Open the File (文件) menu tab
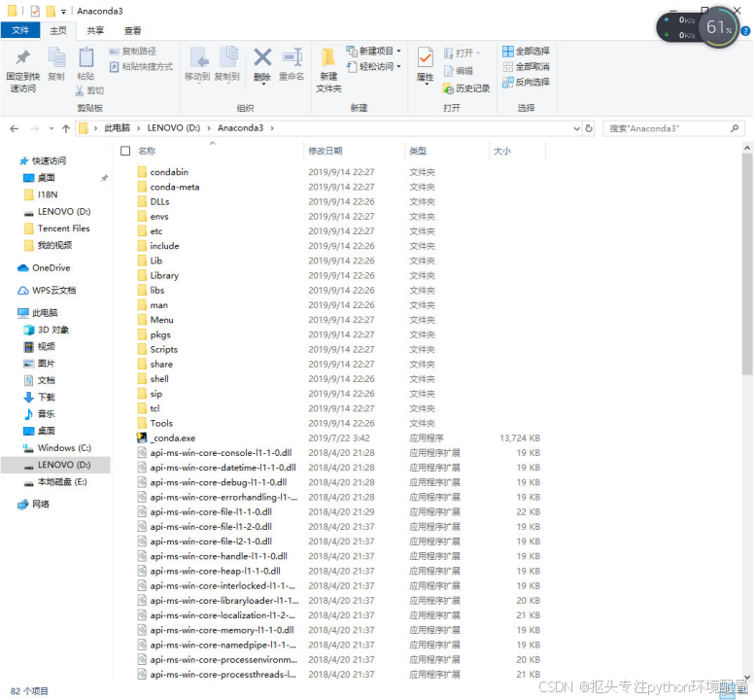The height and width of the screenshot is (700, 754). tap(20, 30)
